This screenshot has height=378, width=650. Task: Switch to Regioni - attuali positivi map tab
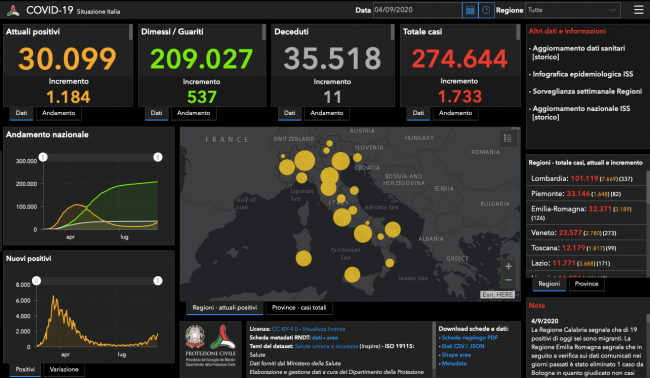click(x=225, y=308)
